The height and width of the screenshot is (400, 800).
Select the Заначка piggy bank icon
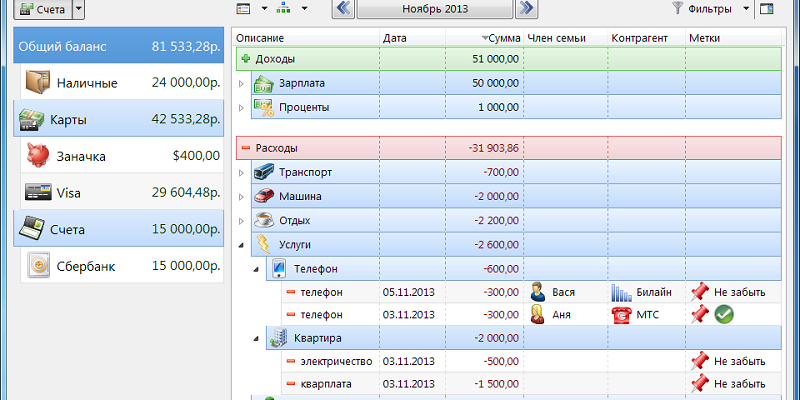38,155
